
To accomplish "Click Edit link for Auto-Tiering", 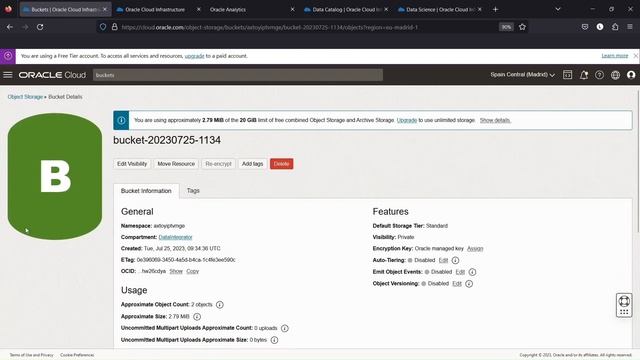I will [443, 260].
